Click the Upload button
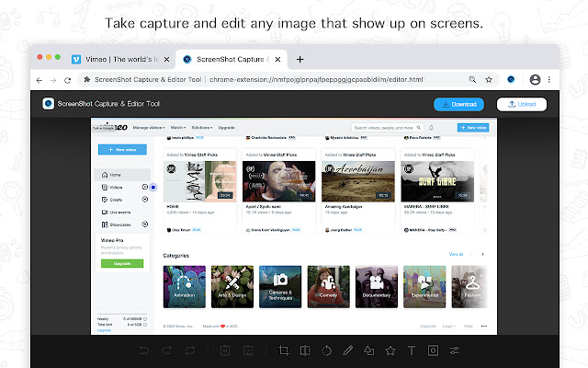This screenshot has height=368, width=588. pyautogui.click(x=522, y=104)
